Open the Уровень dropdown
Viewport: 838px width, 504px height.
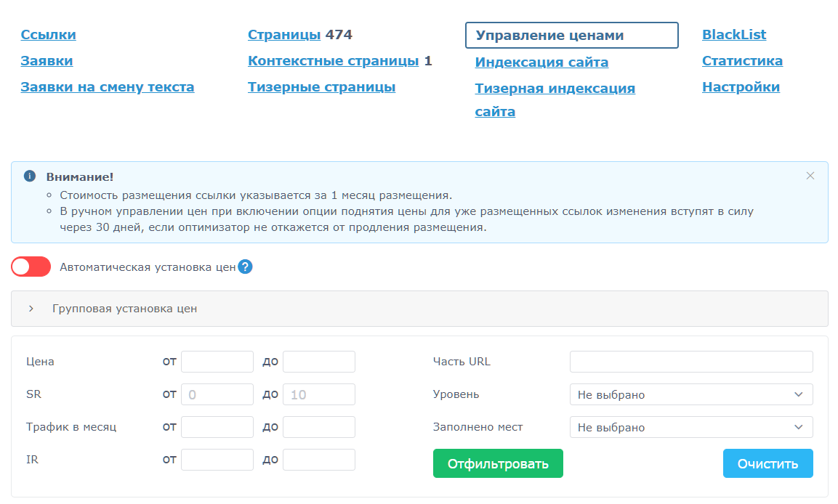pos(691,394)
